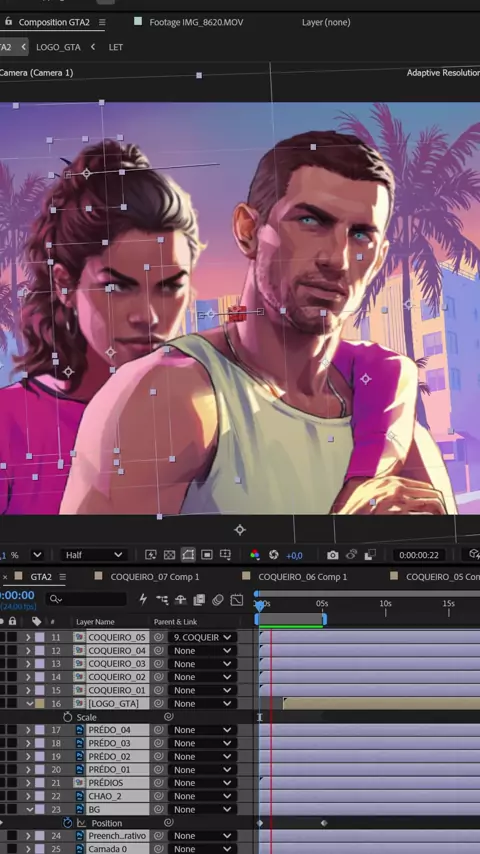Viewport: 480px width, 854px height.
Task: Select the second Position keyframe on BG
Action: tap(324, 823)
